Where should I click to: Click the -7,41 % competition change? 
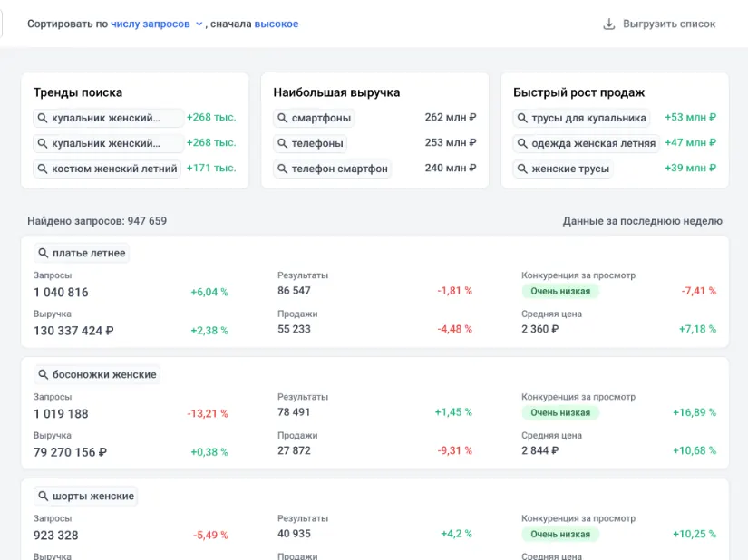[699, 291]
